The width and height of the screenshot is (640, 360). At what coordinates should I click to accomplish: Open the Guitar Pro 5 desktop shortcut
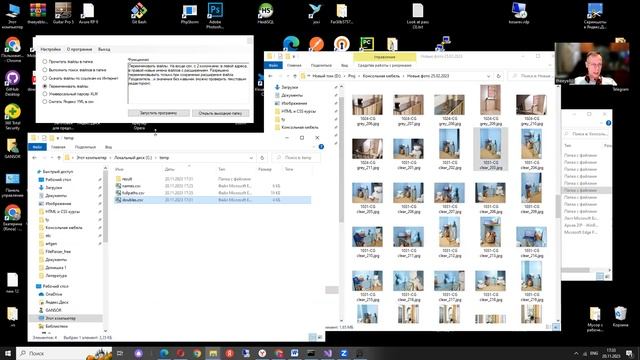63,13
